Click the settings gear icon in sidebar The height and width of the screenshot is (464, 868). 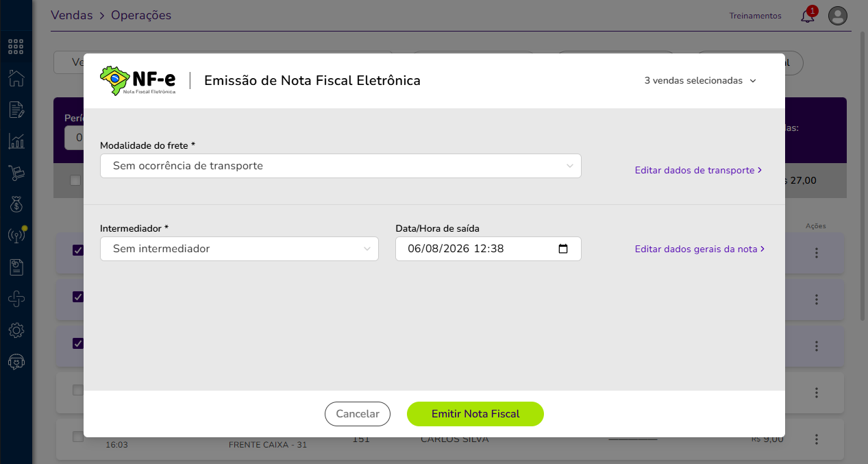tap(16, 330)
